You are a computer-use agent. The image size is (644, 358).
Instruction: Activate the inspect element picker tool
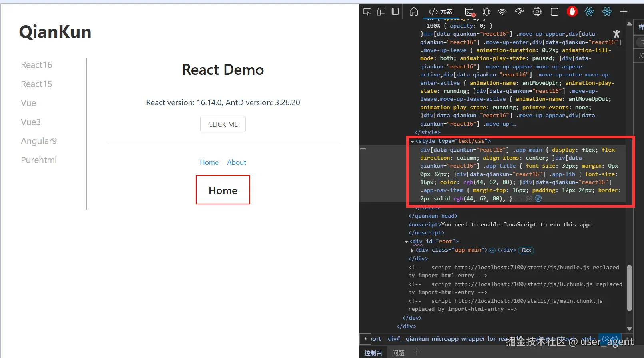(x=367, y=12)
